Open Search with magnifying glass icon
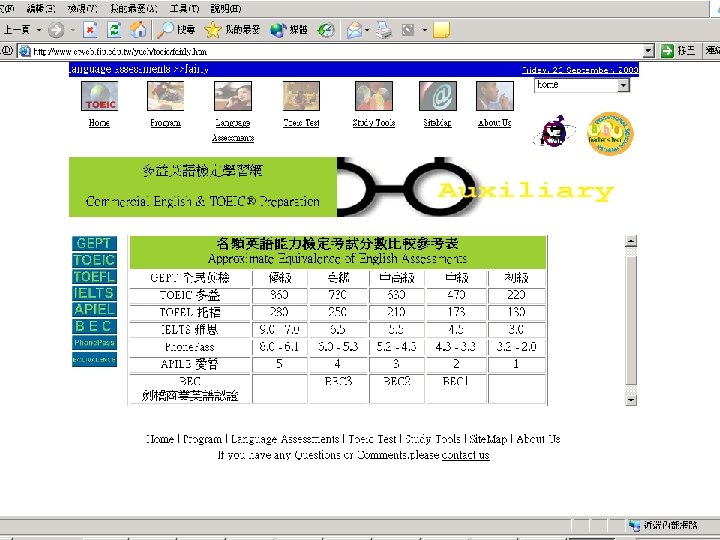Screen dimensions: 720x540 [x=176, y=30]
